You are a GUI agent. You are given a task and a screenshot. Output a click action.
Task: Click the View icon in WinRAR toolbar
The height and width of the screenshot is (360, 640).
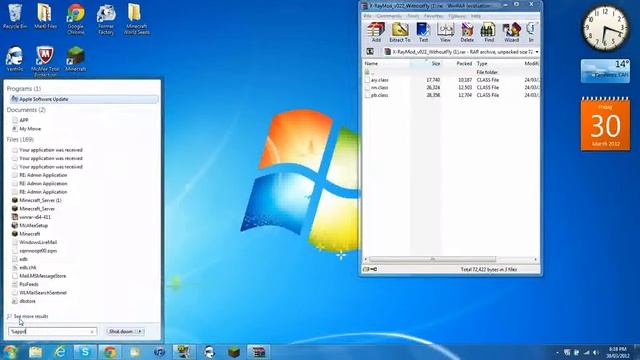point(445,32)
